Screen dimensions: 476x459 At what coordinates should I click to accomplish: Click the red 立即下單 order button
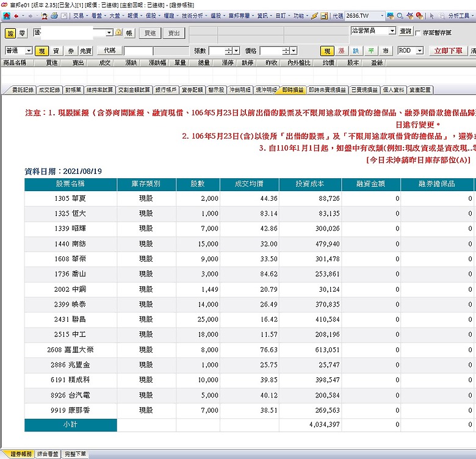tap(448, 51)
